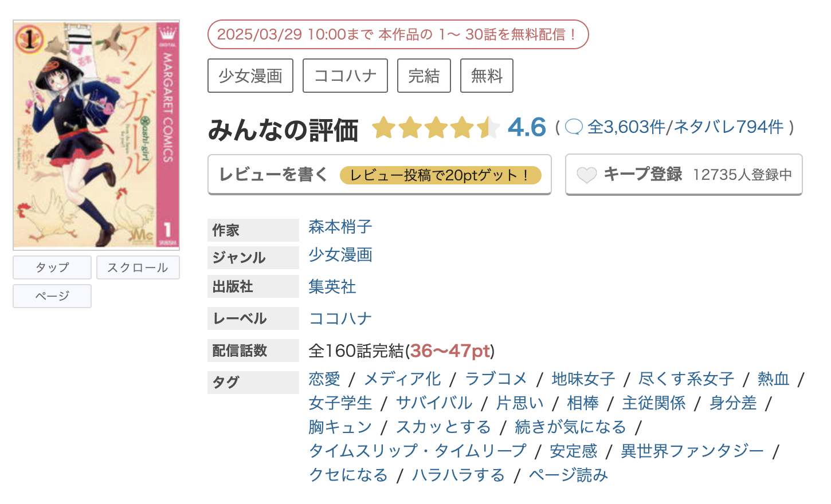Click the 完結 badge
Viewport: 831px width, 504px height.
point(424,75)
